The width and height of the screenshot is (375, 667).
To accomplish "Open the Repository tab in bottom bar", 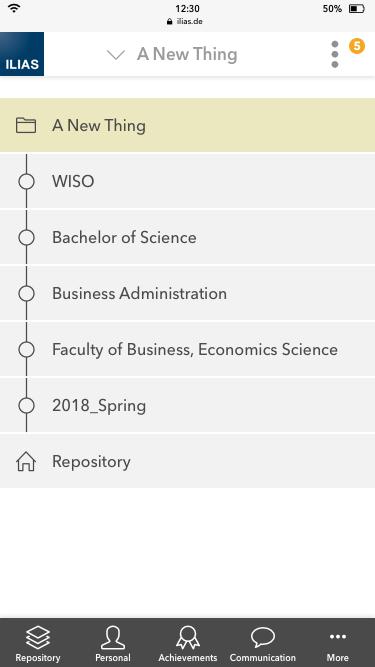I will pyautogui.click(x=38, y=643).
